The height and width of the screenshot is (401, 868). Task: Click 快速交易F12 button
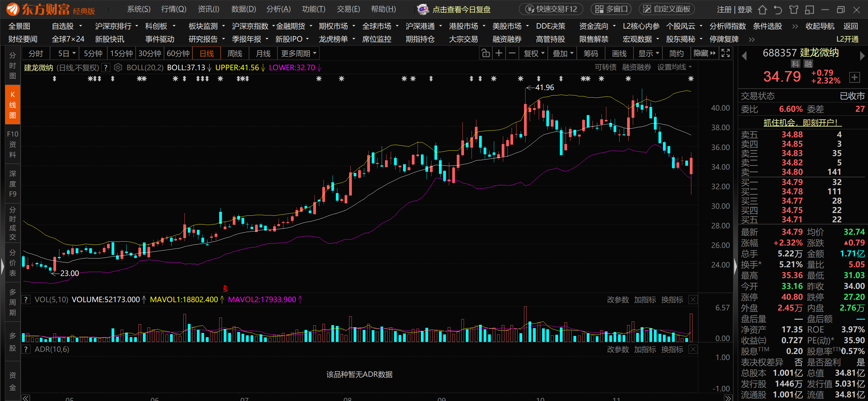(551, 9)
